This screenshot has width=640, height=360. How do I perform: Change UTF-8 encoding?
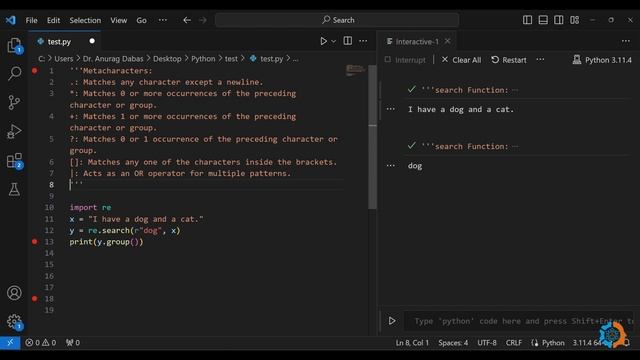tap(487, 343)
